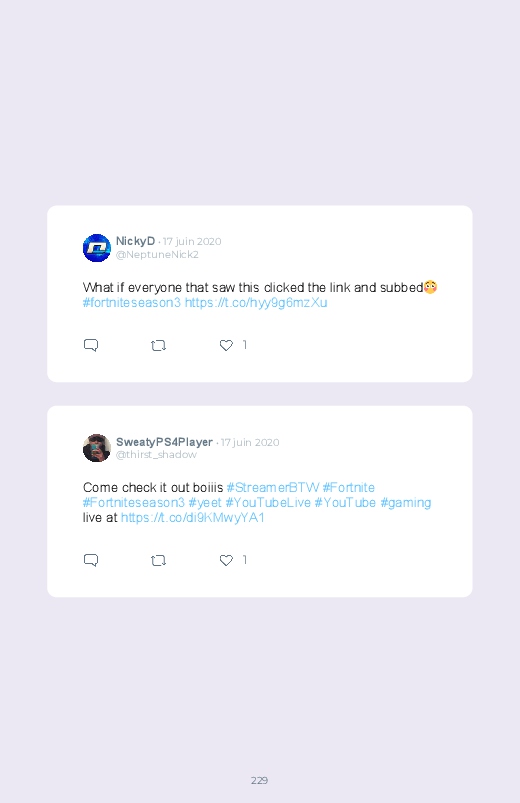Click the reply icon on SweatyPS4Player's tweet
Screen dimensions: 520x803
point(91,560)
